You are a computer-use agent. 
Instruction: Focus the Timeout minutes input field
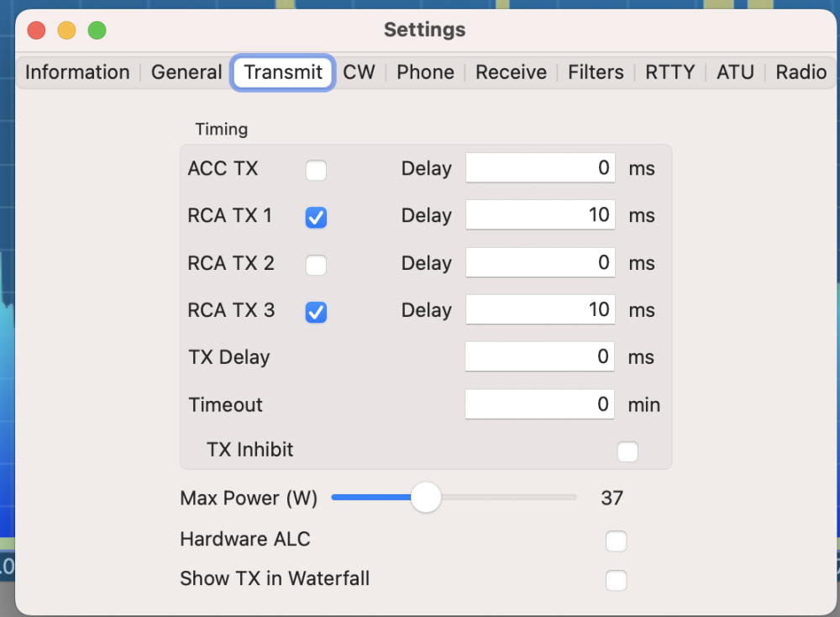[x=539, y=404]
